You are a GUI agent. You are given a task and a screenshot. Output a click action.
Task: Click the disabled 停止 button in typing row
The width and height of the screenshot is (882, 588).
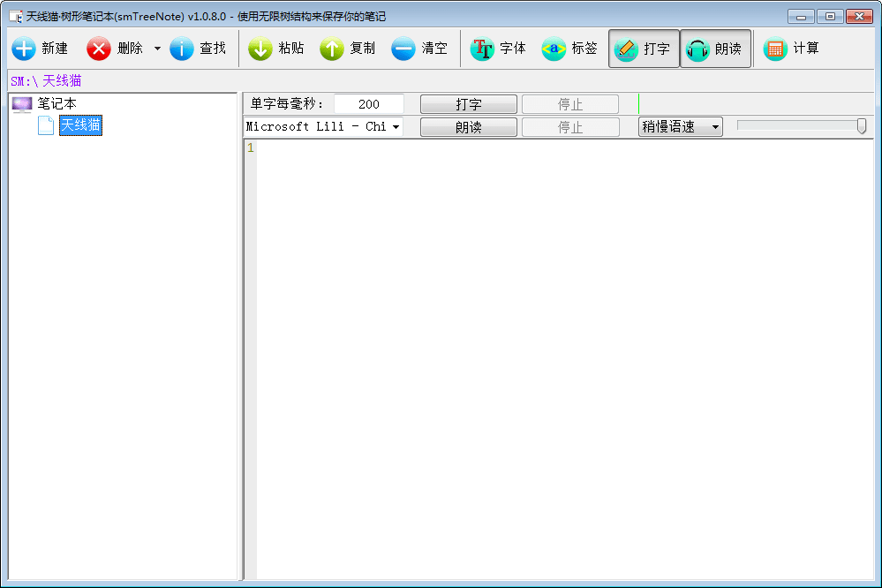click(x=570, y=104)
